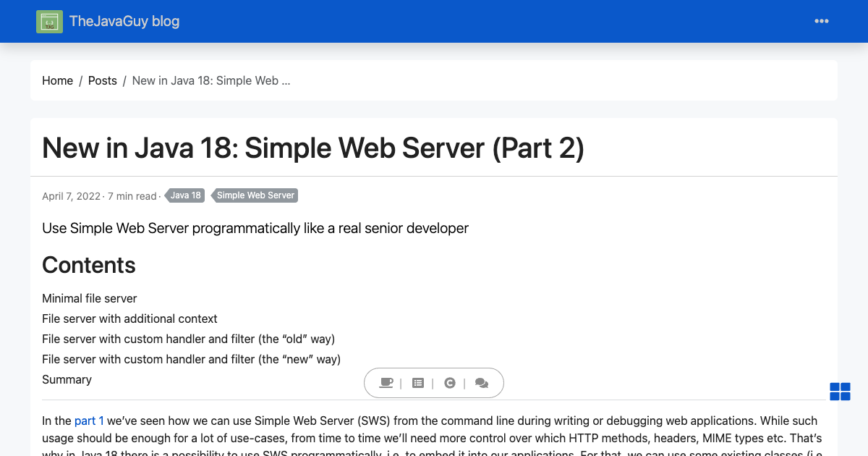Screen dimensions: 868x456
Task: Open the three-dots navbar menu
Action: pyautogui.click(x=822, y=21)
